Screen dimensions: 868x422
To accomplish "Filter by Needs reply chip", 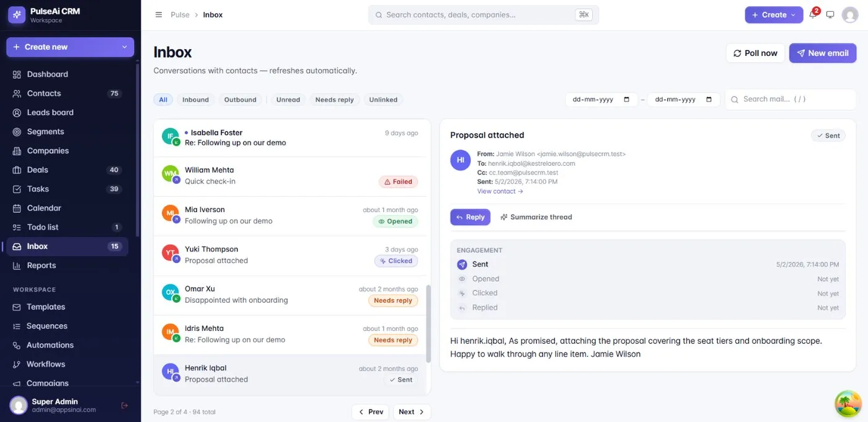I will pyautogui.click(x=335, y=99).
